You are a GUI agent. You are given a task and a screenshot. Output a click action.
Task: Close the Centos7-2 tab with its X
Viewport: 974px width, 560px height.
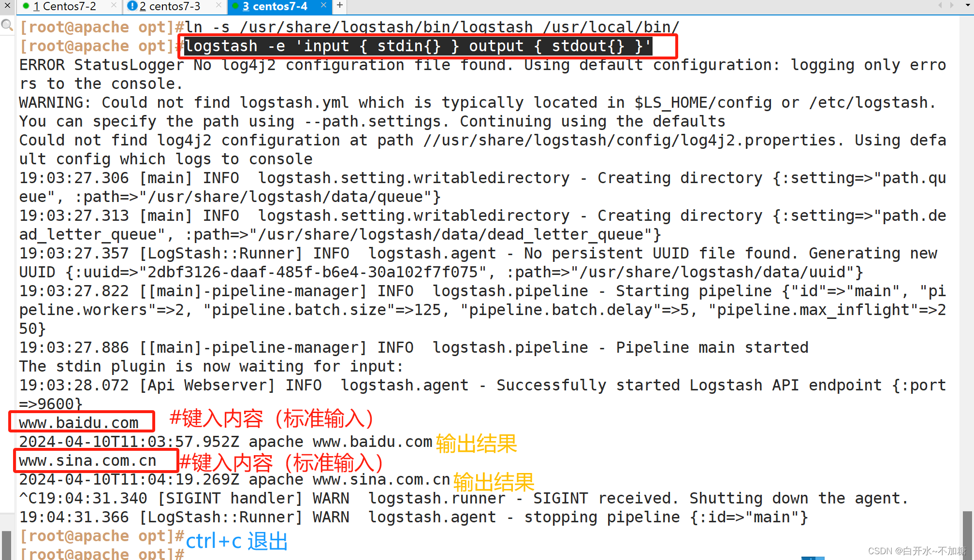[x=114, y=5]
